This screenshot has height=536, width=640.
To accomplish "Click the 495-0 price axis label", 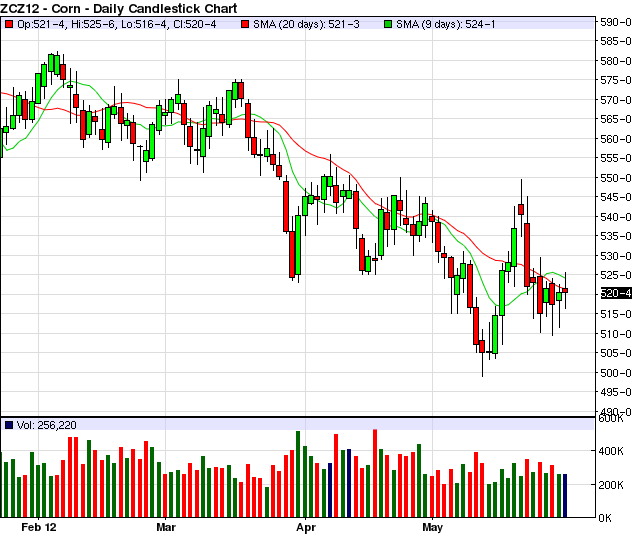I will click(616, 392).
